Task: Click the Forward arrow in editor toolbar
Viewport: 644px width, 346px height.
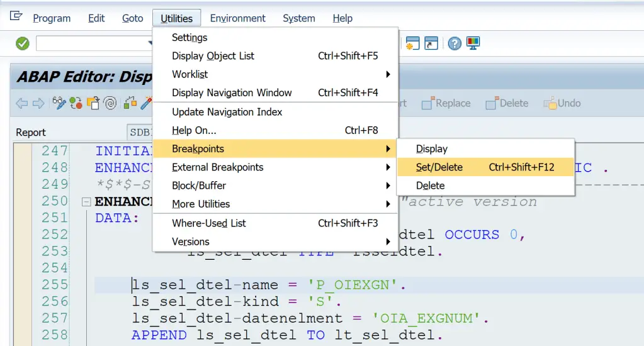Action: coord(38,103)
